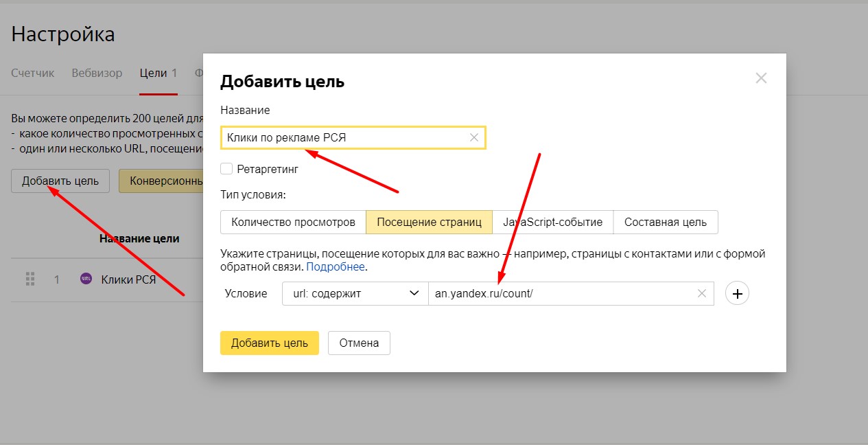Screen dimensions: 868x445
Task: Open the Вебвизор tab
Action: coord(97,73)
